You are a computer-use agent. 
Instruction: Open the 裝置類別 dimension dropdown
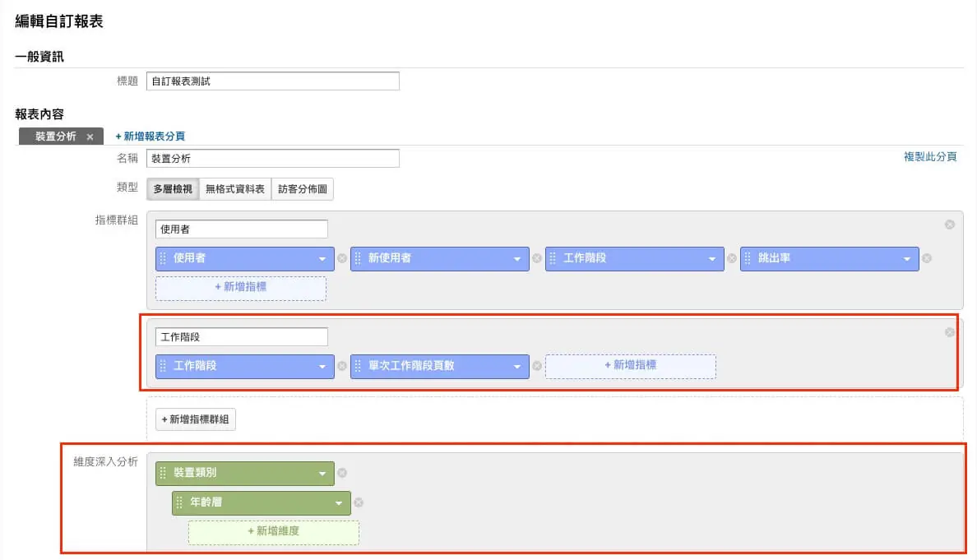tap(322, 474)
